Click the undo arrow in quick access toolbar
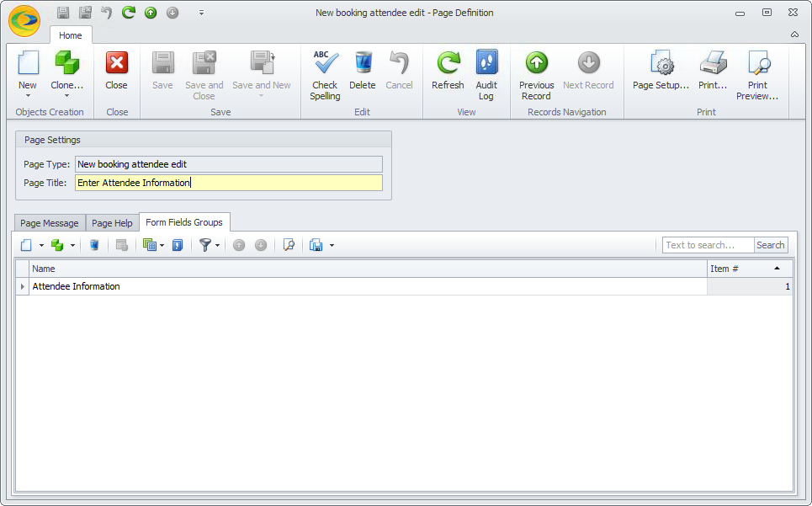 click(107, 13)
